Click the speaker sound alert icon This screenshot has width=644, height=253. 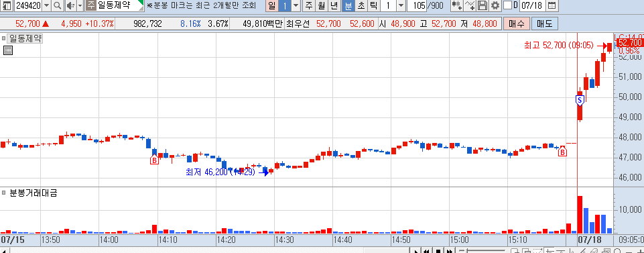point(70,6)
